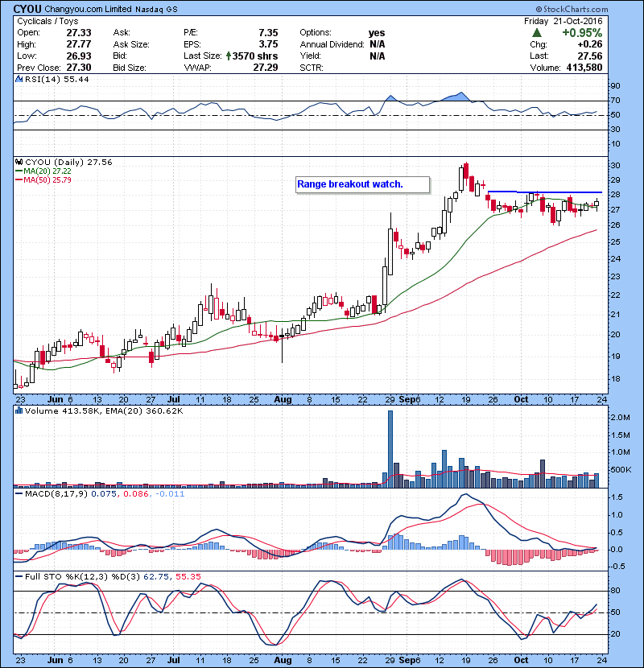Click the High value 27.77
The height and width of the screenshot is (668, 644).
(79, 44)
